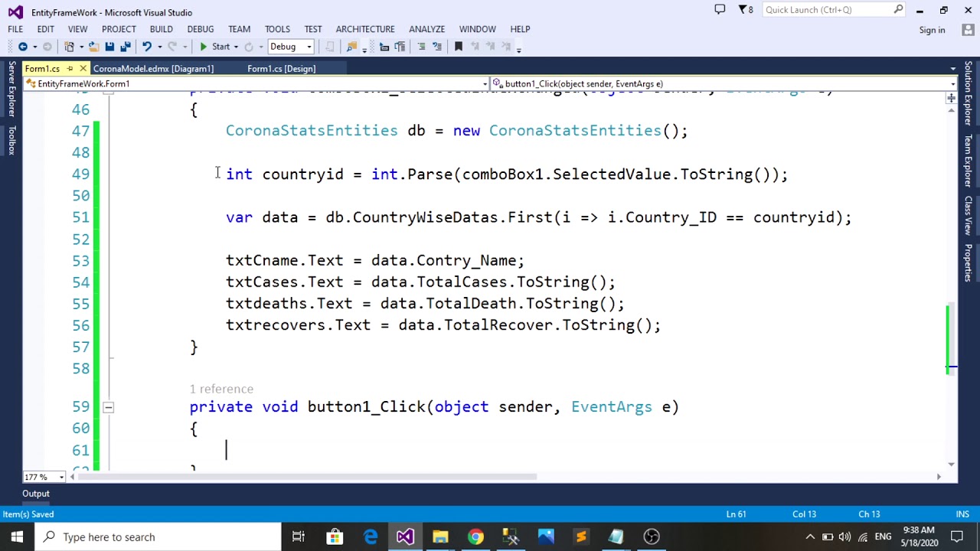Click the 1 reference CodeLens link

coord(221,390)
